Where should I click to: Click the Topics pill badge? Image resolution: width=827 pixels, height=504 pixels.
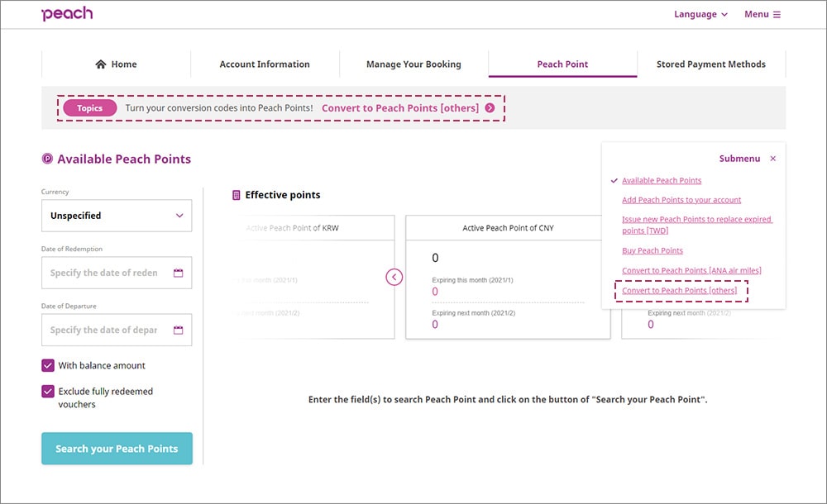(89, 108)
